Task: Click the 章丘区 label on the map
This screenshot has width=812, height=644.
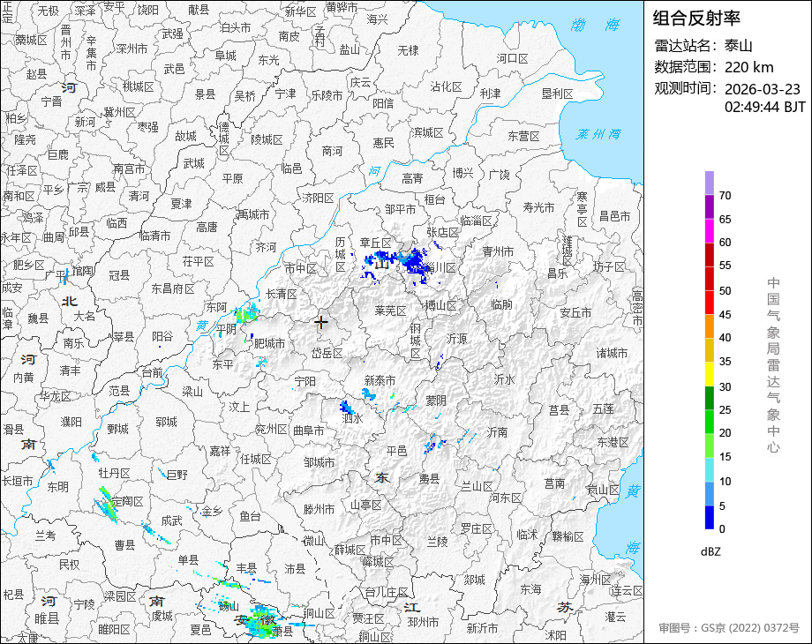Action: pyautogui.click(x=375, y=243)
